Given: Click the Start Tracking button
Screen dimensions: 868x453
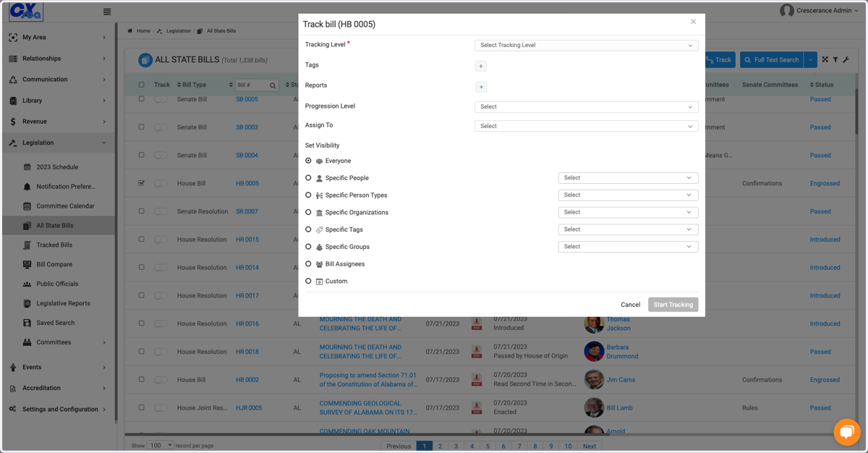Looking at the screenshot, I should (x=673, y=305).
